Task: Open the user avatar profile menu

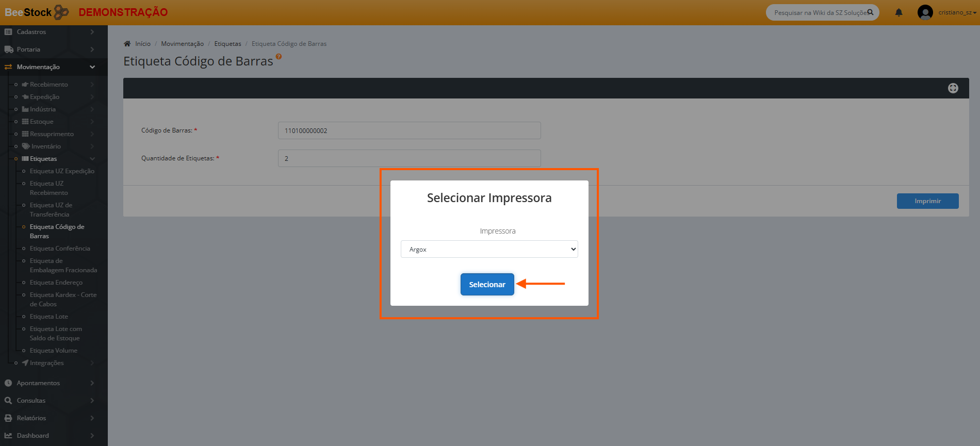Action: [x=925, y=12]
